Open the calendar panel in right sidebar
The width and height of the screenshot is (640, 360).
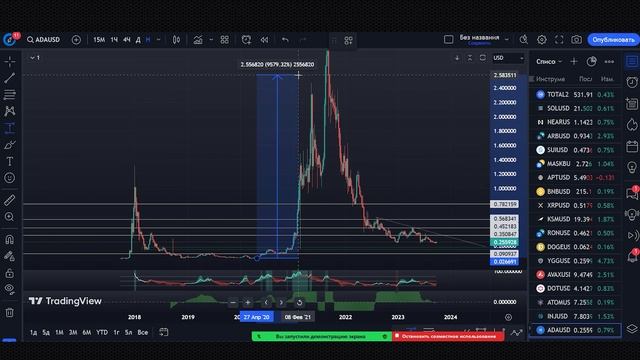(x=632, y=147)
